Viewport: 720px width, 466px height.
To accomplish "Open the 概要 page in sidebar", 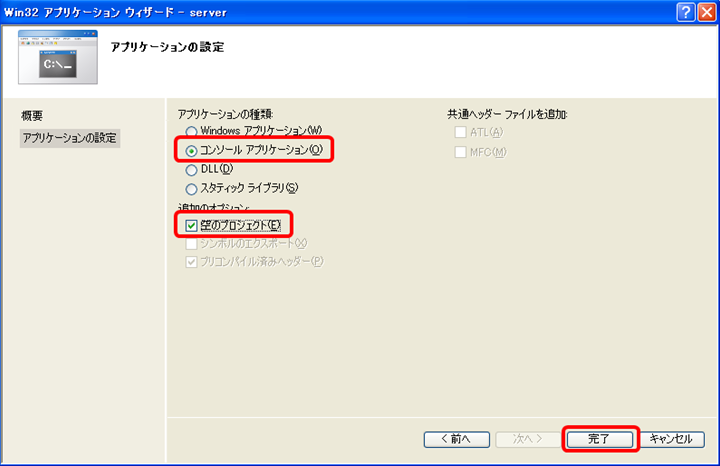I will (32, 116).
